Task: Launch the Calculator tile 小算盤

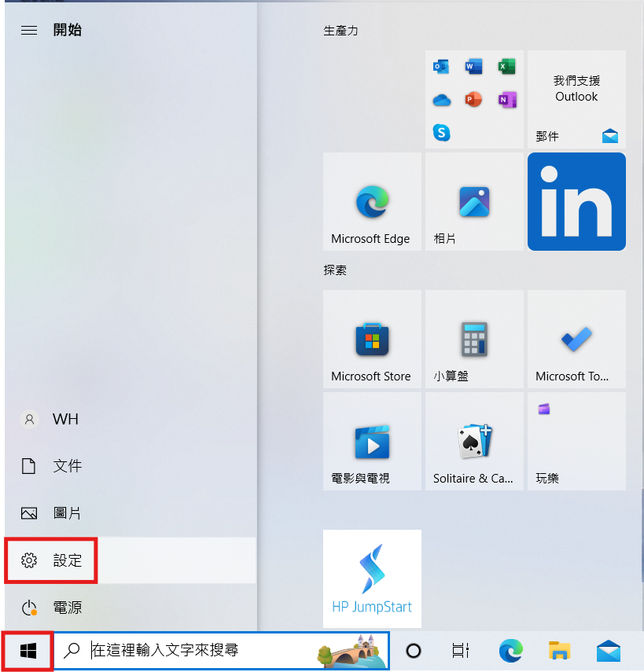Action: (x=474, y=339)
